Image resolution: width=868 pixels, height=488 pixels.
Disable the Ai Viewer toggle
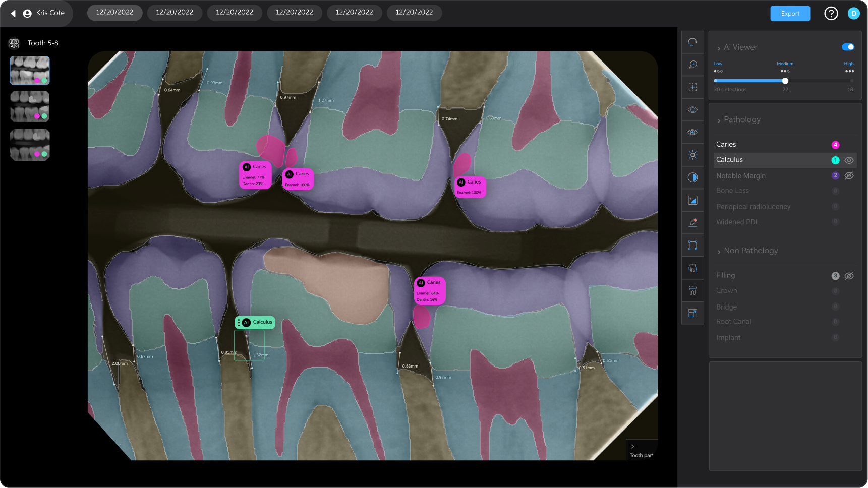tap(848, 46)
